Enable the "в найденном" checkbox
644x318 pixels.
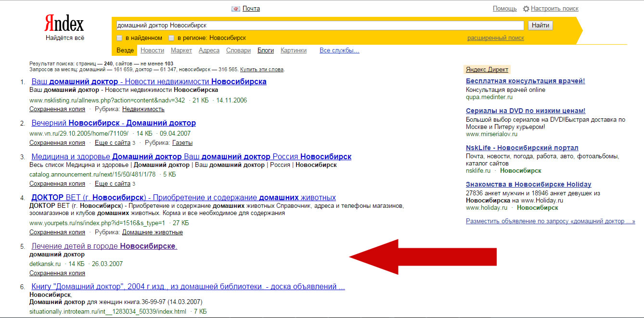click(x=119, y=38)
